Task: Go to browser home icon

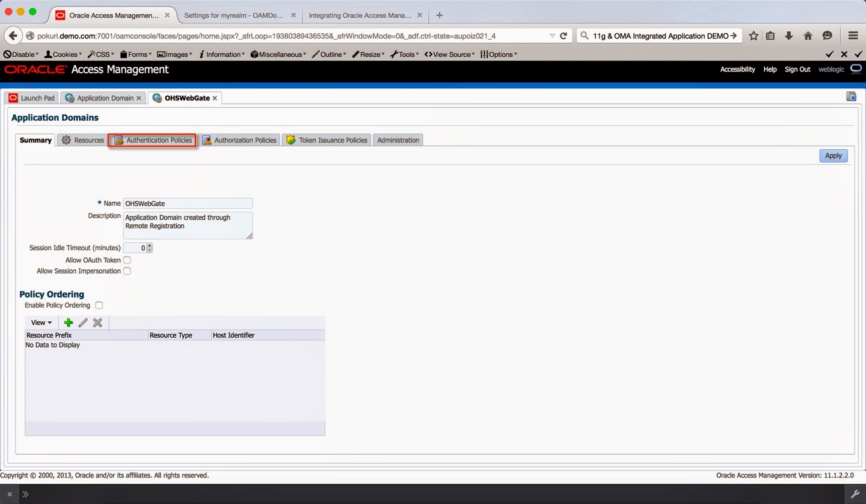Action: click(x=808, y=35)
